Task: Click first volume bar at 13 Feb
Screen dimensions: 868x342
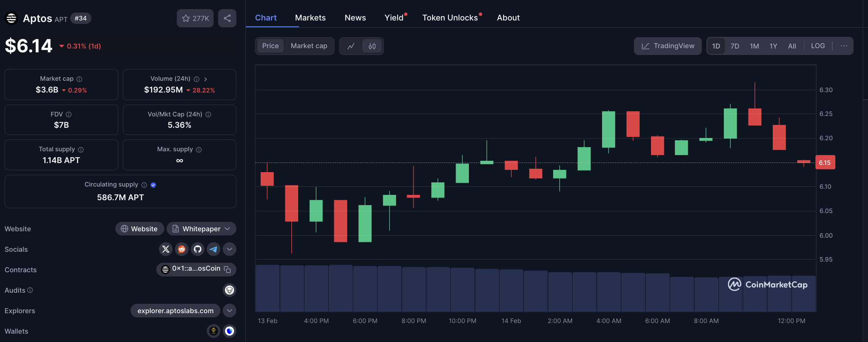Action: 267,288
